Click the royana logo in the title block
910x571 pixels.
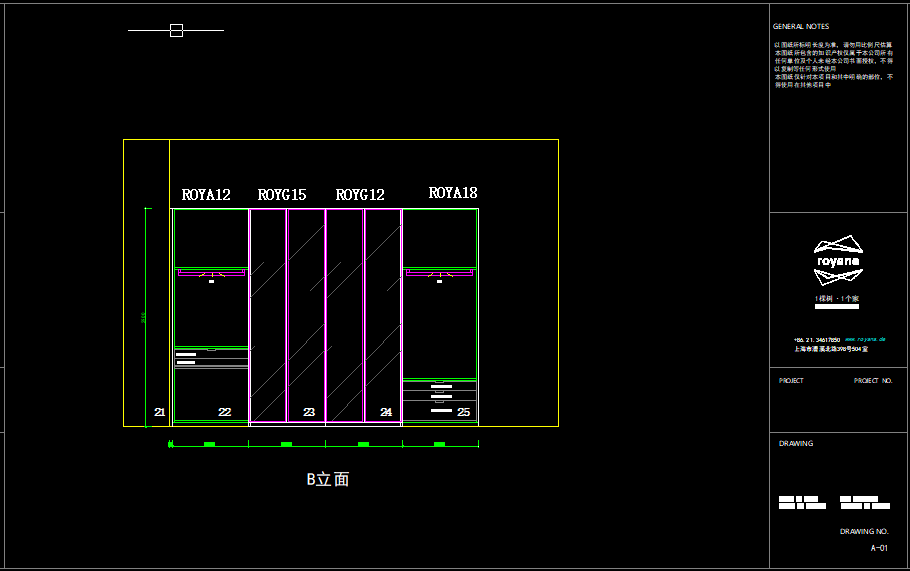(x=838, y=252)
